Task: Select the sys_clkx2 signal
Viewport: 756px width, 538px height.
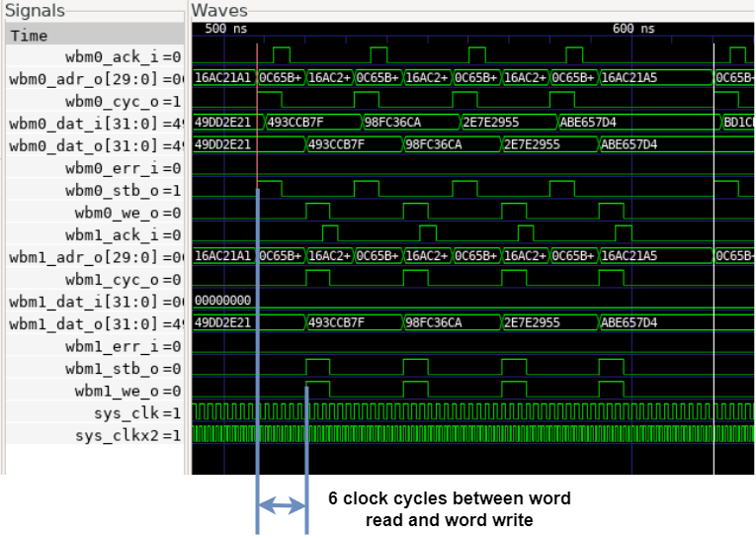Action: pyautogui.click(x=95, y=435)
